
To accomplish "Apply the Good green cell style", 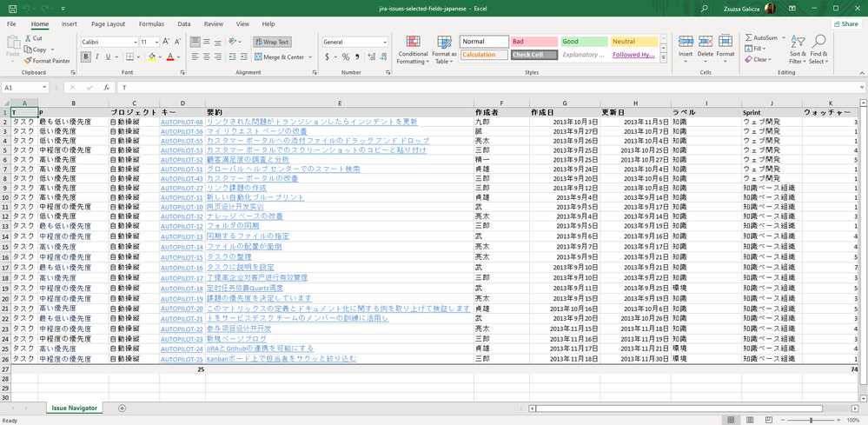I will click(x=585, y=42).
